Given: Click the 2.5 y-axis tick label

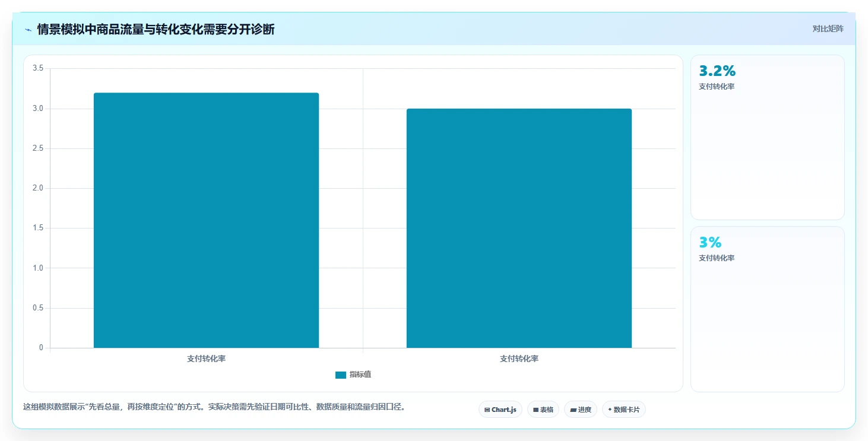Looking at the screenshot, I should [x=38, y=148].
